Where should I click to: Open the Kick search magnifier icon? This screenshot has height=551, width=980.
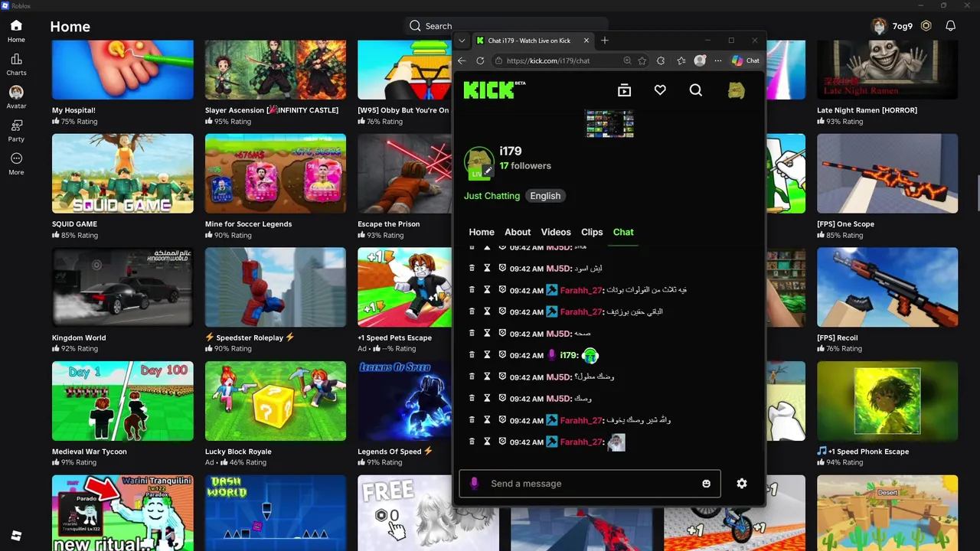tap(695, 90)
